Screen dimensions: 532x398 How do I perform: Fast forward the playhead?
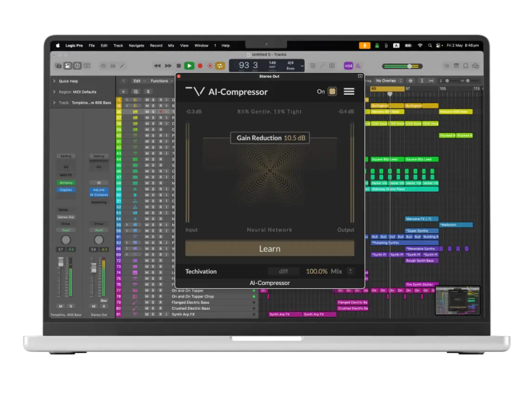pos(168,66)
